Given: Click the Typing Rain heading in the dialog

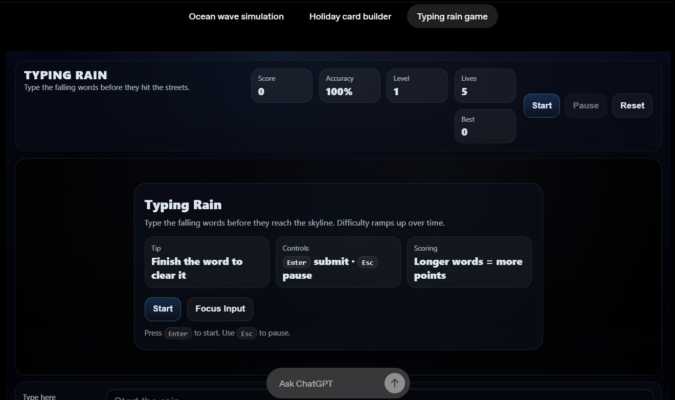Looking at the screenshot, I should [183, 205].
